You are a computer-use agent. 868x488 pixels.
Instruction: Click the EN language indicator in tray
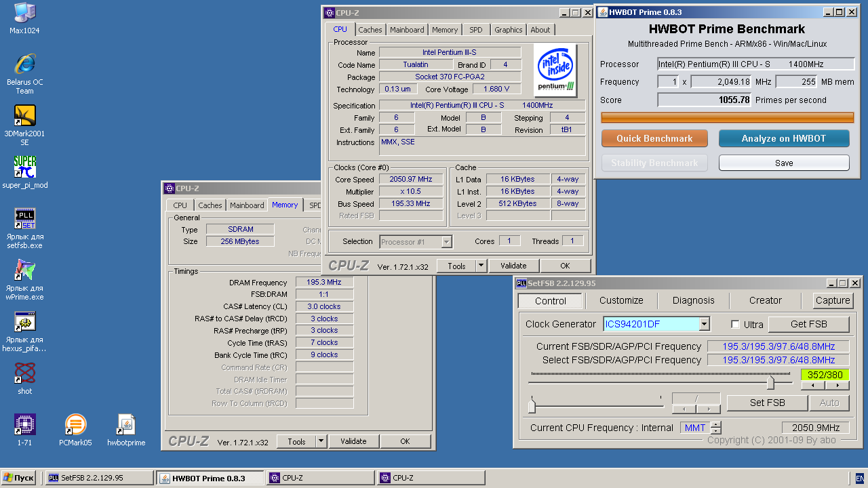860,478
